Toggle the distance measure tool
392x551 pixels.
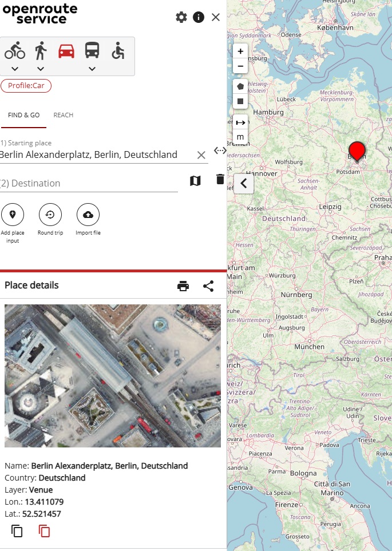pos(240,122)
